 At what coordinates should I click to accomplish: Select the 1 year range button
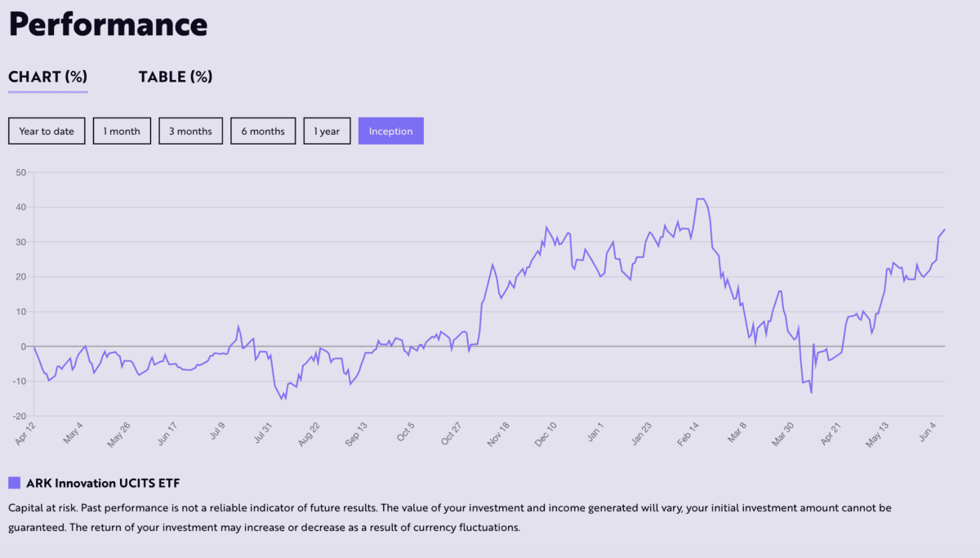pyautogui.click(x=327, y=131)
